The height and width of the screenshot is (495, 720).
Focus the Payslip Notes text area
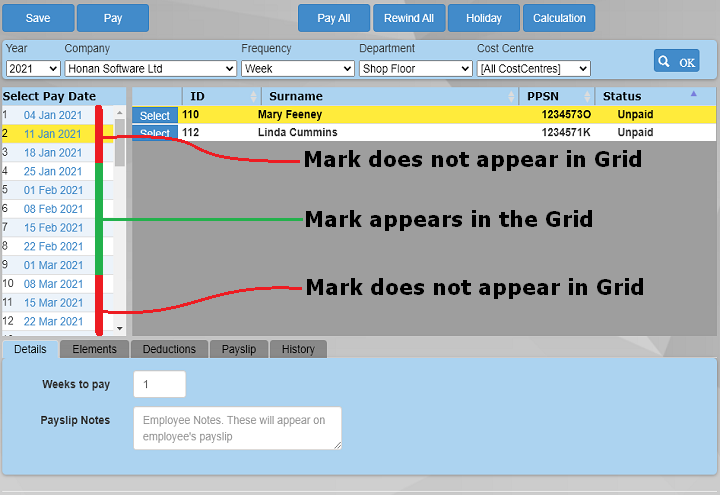pos(237,427)
